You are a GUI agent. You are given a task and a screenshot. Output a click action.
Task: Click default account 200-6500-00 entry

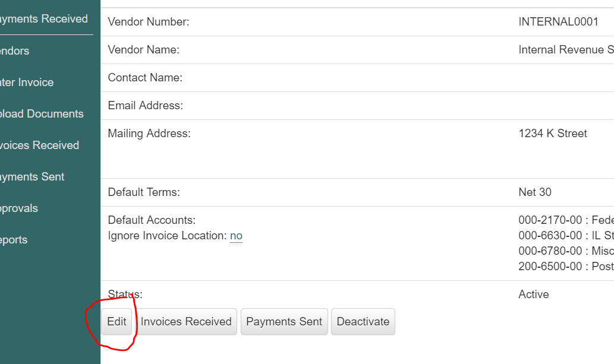tap(566, 267)
